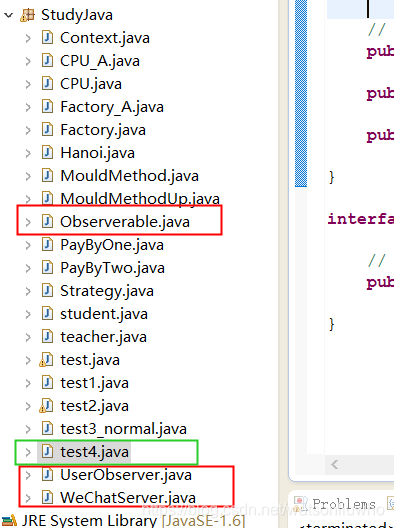This screenshot has height=528, width=394.
Task: Click the test1.java file icon
Action: [x=47, y=383]
